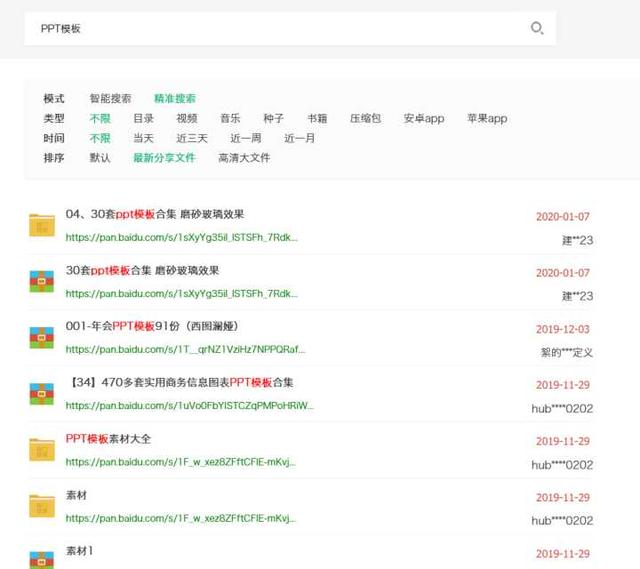Choose 不限 in the 时间 row
This screenshot has height=569, width=640.
pyautogui.click(x=100, y=138)
